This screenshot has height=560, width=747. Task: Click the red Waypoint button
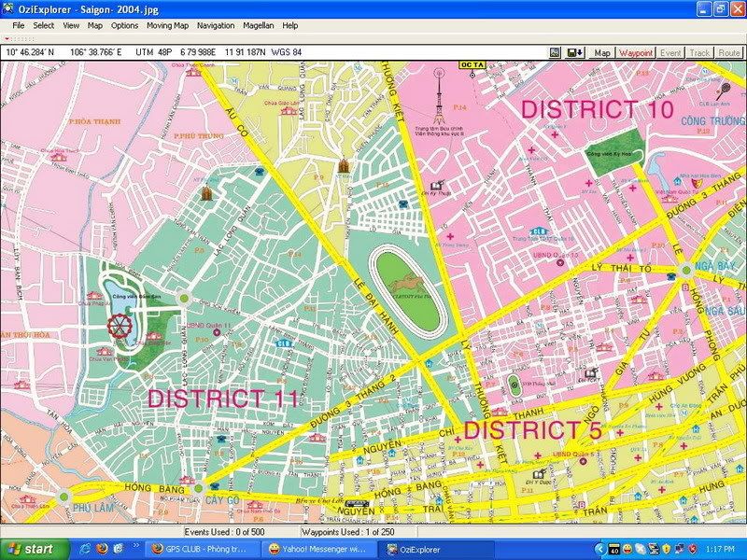[x=636, y=53]
